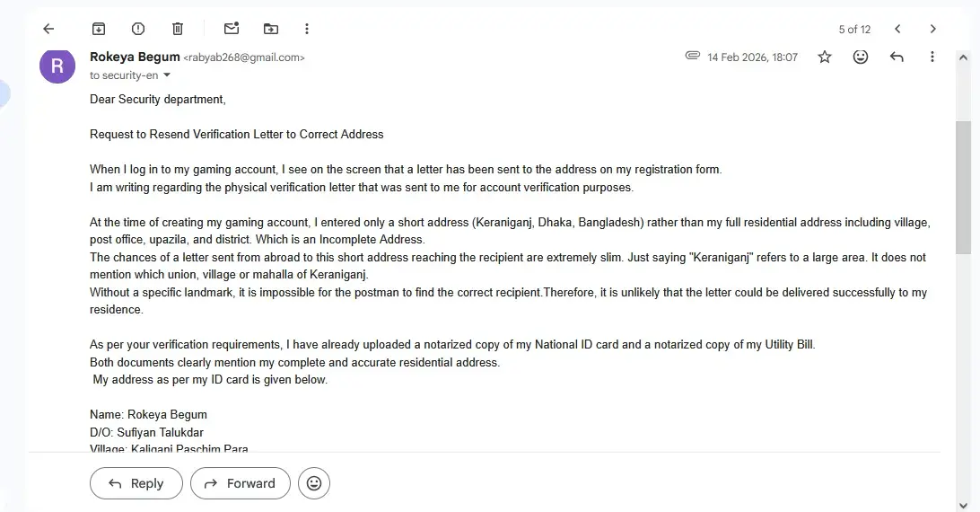
Task: Add emoji reaction in message header
Action: coord(861,57)
